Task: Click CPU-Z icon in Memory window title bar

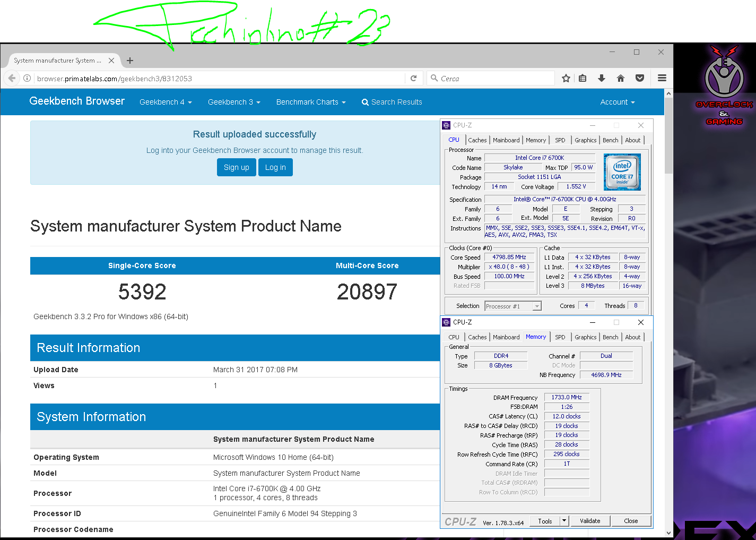Action: click(x=446, y=322)
